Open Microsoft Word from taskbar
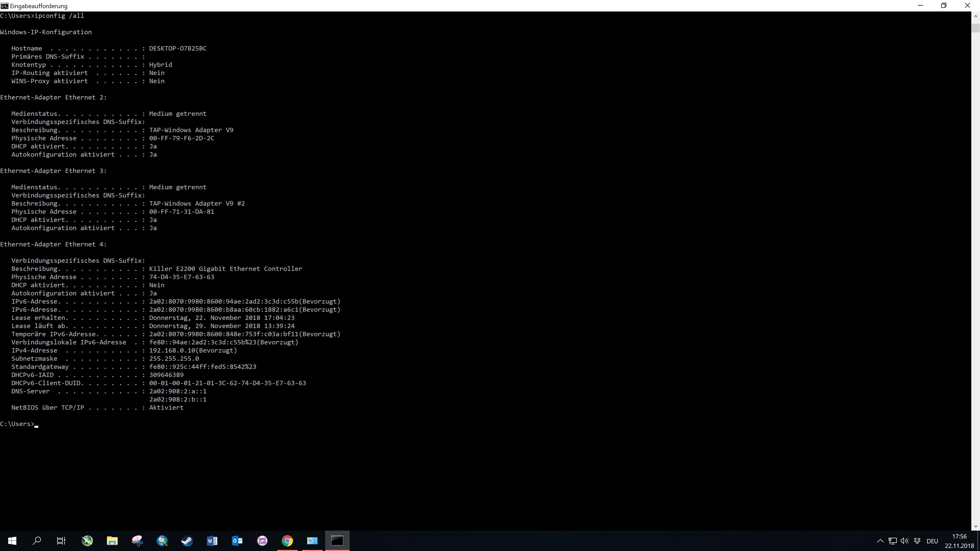 point(212,541)
